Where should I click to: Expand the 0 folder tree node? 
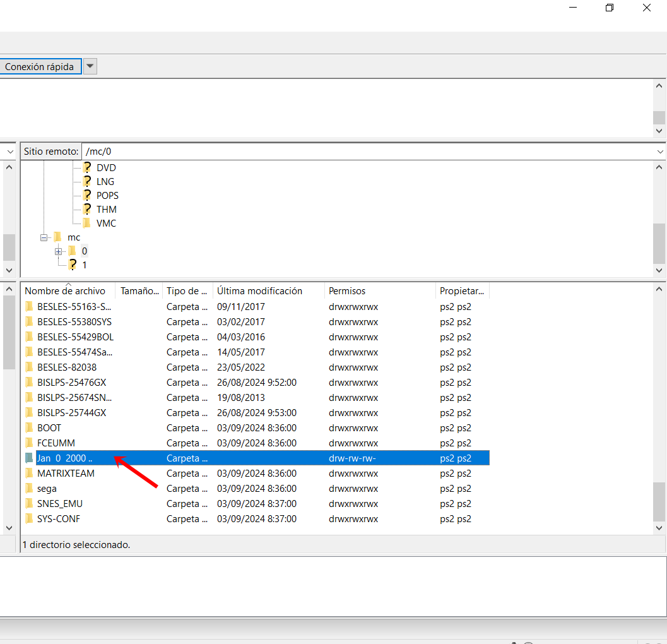(59, 251)
